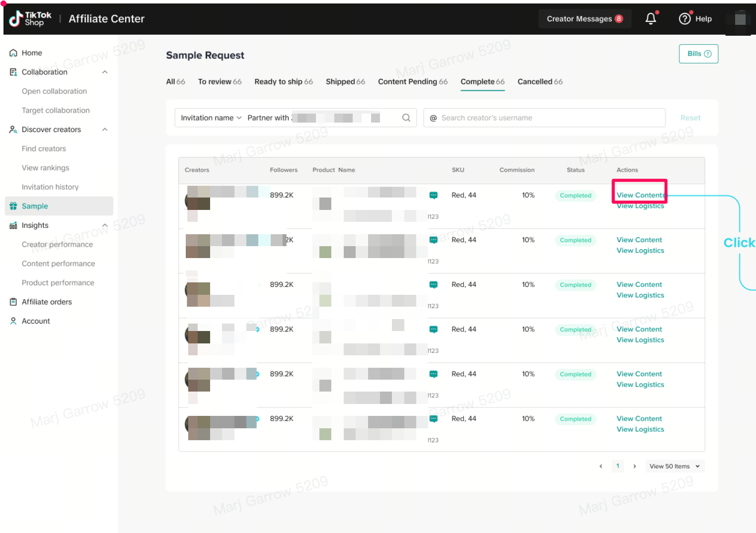Open Help via question mark icon
Image resolution: width=756 pixels, height=533 pixels.
tap(684, 19)
